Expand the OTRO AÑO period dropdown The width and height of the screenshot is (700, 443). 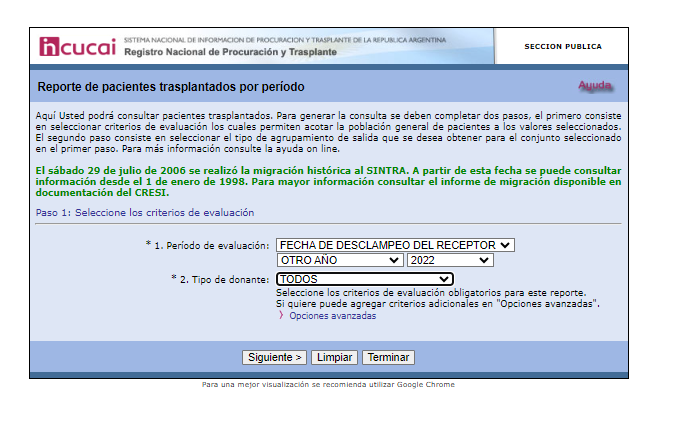[340, 260]
